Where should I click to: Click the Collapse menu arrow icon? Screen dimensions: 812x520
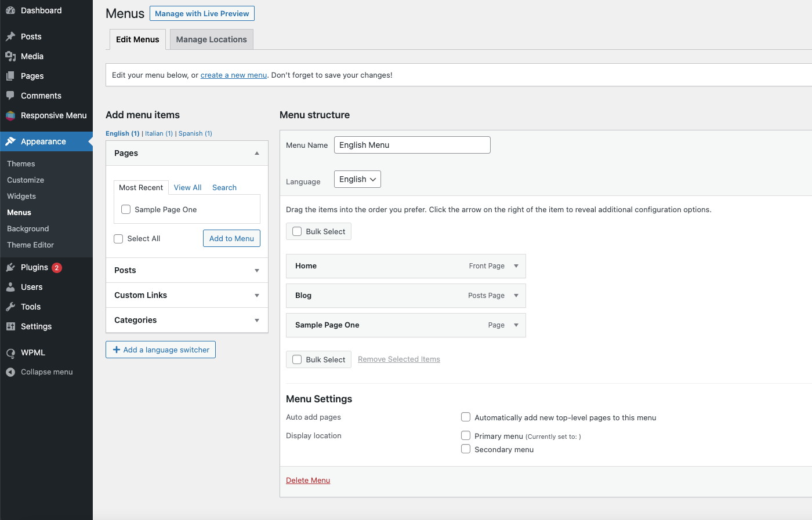(x=10, y=372)
